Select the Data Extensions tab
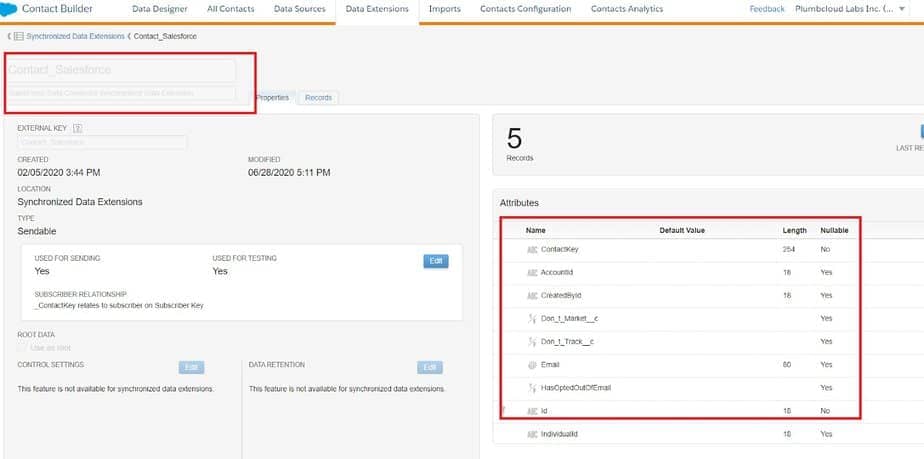This screenshot has height=459, width=924. [377, 9]
